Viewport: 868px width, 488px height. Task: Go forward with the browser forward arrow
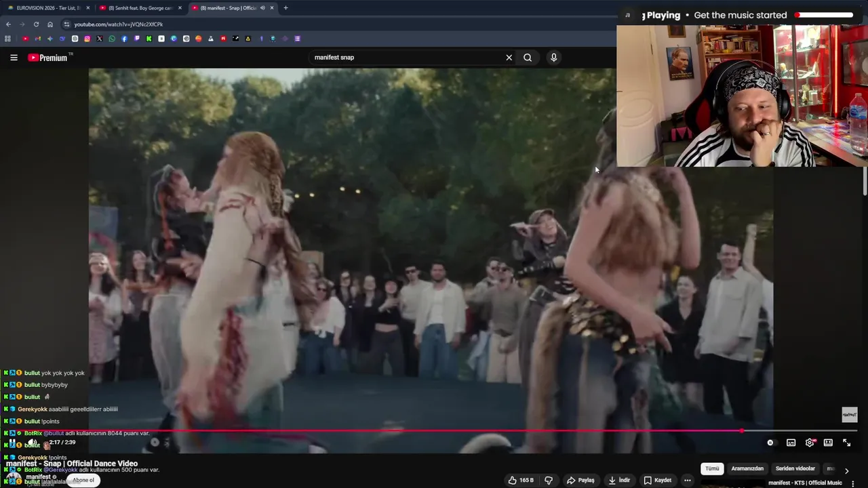tap(22, 24)
